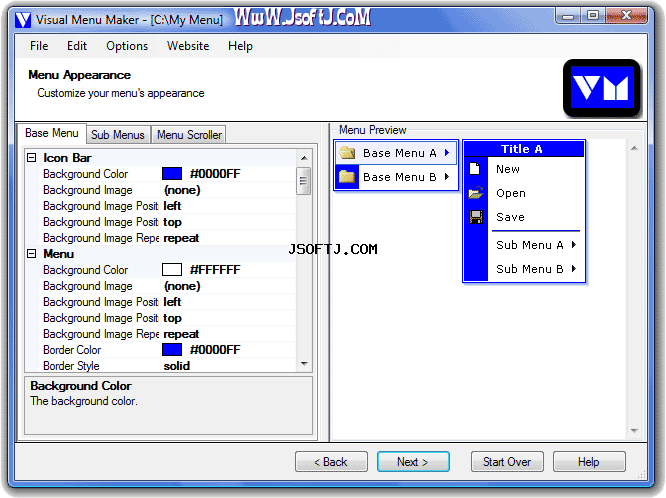The height and width of the screenshot is (498, 666).
Task: Click the arrow next to Sub Menu B
Action: click(x=574, y=269)
